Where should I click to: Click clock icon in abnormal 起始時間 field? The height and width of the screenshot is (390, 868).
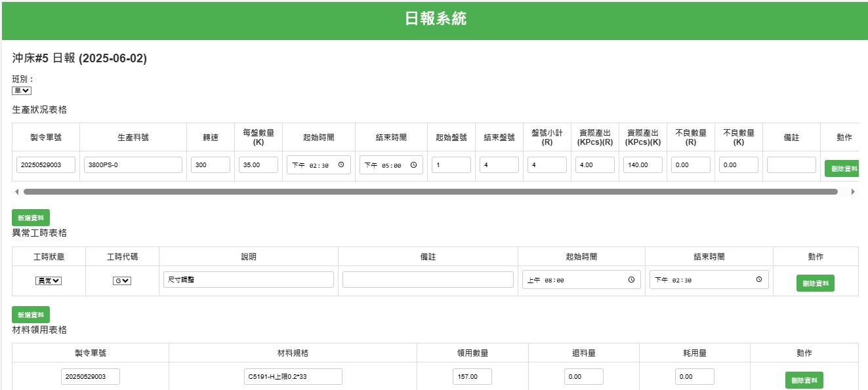(x=631, y=280)
